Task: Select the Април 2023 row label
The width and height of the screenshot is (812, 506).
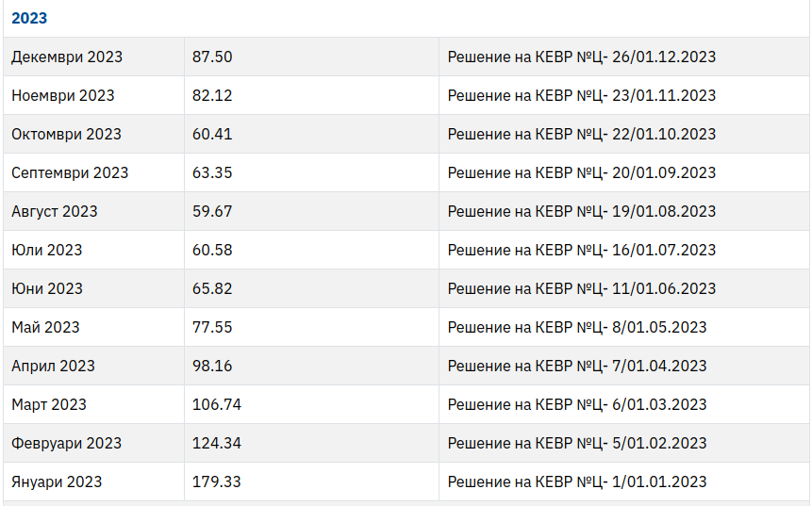Action: pyautogui.click(x=53, y=366)
